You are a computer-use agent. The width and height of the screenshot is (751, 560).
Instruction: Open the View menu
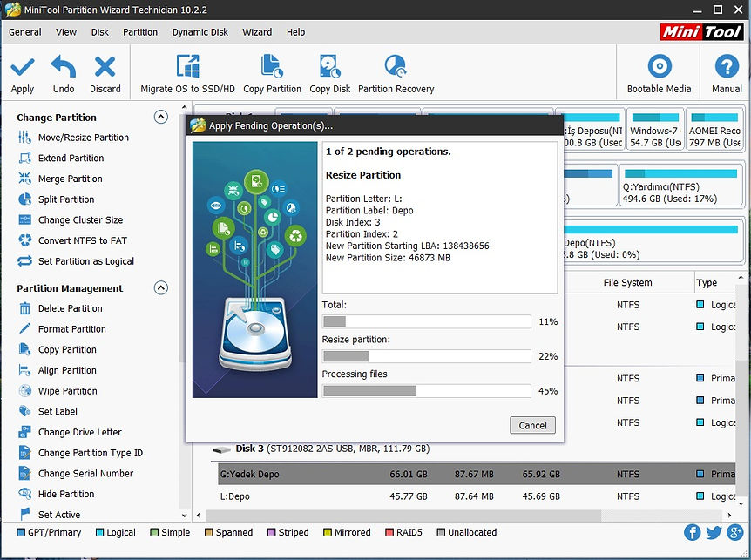click(x=66, y=32)
